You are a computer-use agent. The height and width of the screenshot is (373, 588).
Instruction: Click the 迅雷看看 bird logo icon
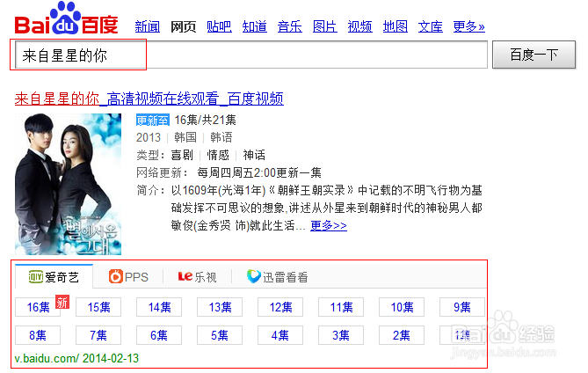point(253,276)
